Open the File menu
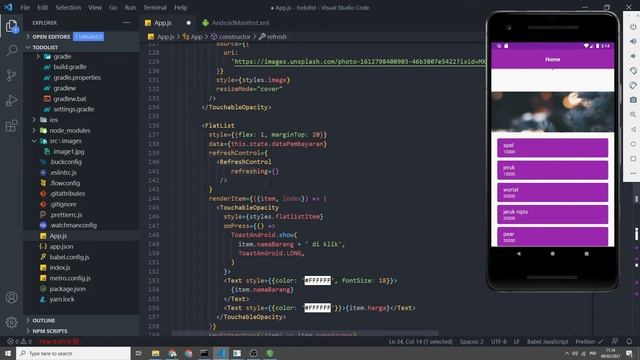Viewport: 640px width, 360px height. click(25, 7)
